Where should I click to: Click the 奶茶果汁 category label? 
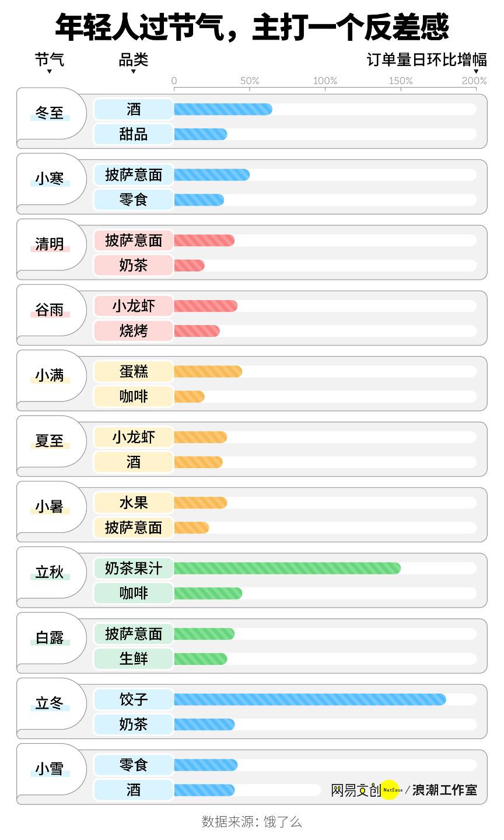(134, 568)
